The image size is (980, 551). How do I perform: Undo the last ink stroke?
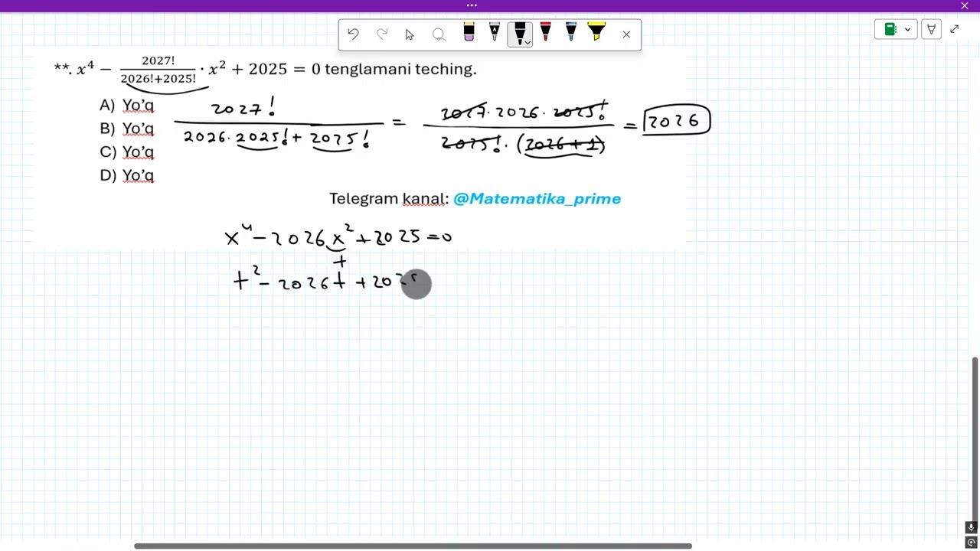click(x=353, y=34)
